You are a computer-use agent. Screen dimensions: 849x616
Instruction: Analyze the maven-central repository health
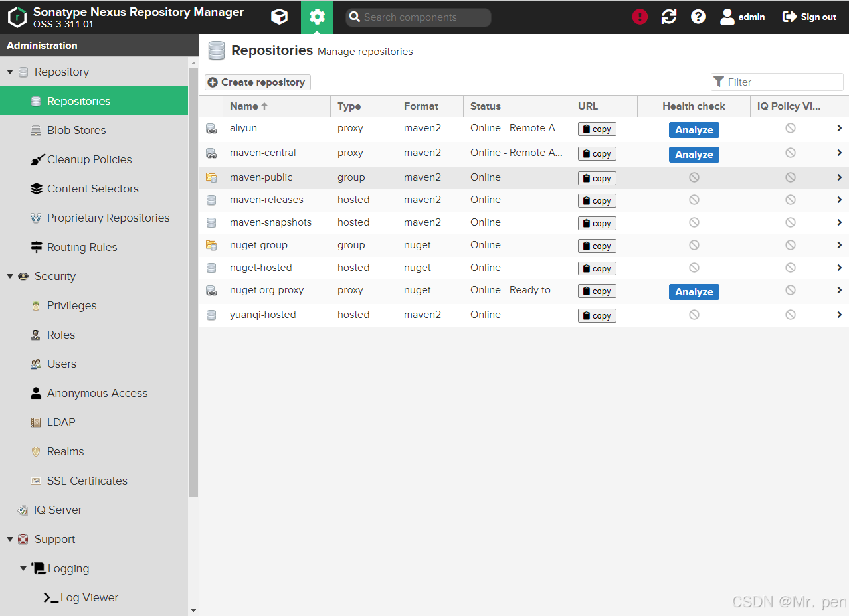click(694, 155)
